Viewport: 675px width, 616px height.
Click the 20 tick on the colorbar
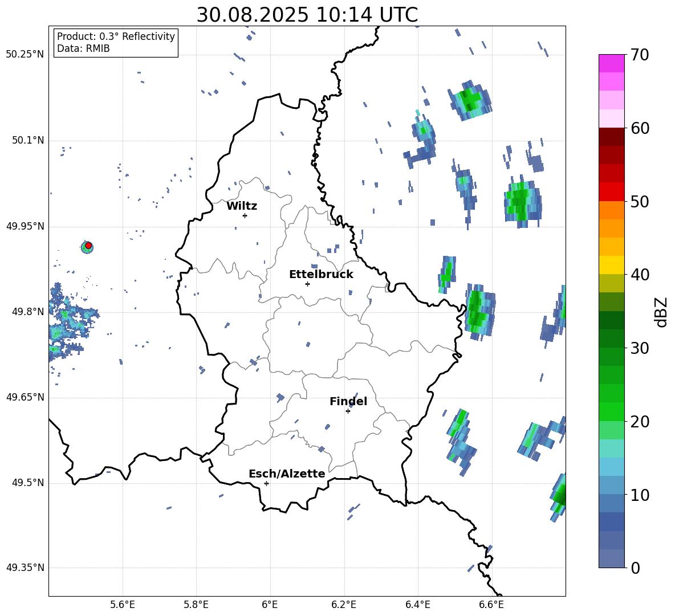click(639, 421)
